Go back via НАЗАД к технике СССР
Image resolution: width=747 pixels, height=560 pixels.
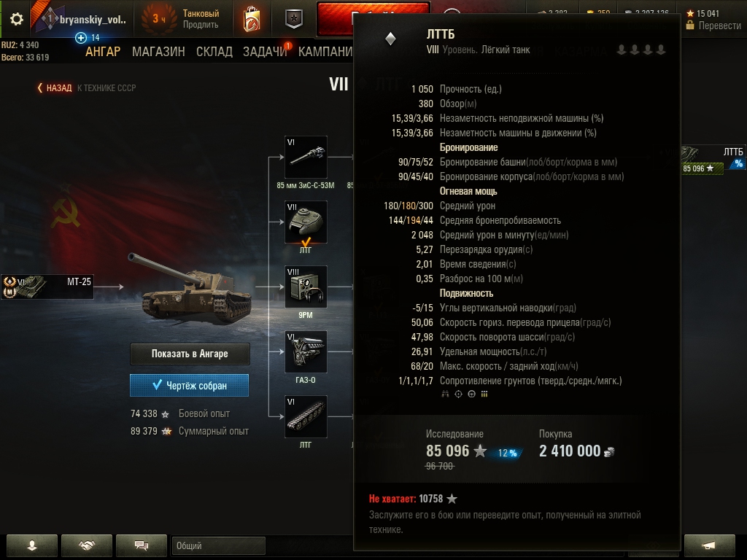coord(87,87)
